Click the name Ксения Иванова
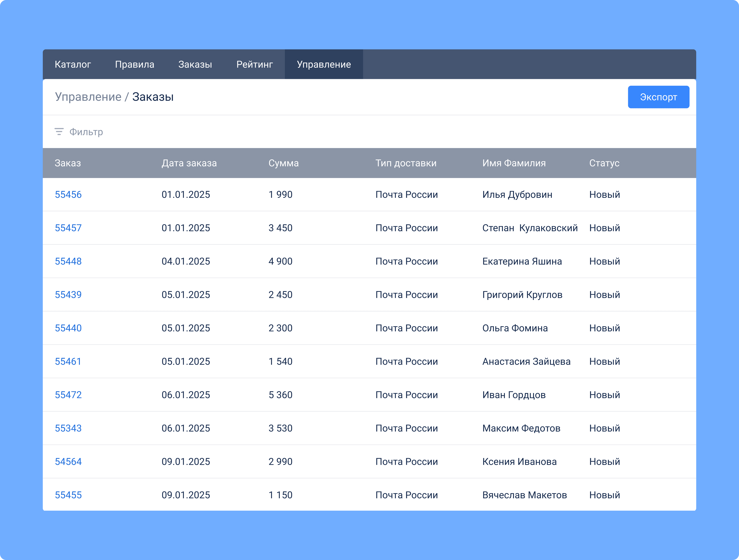The height and width of the screenshot is (560, 739). pos(519,461)
